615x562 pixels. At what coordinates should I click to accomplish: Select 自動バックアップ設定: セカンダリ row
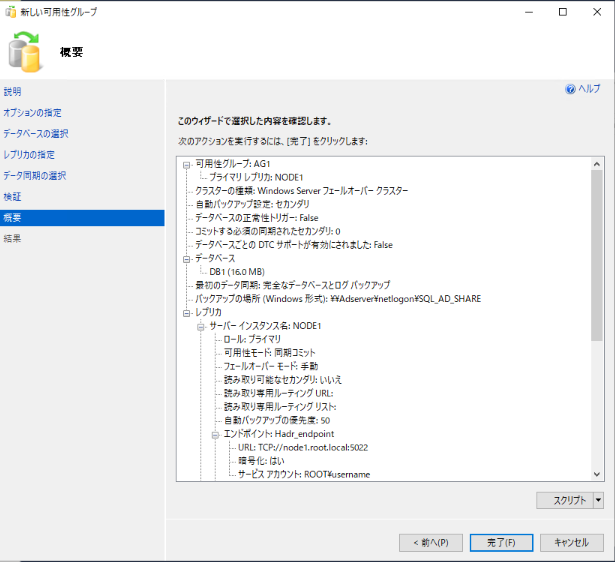tap(253, 204)
